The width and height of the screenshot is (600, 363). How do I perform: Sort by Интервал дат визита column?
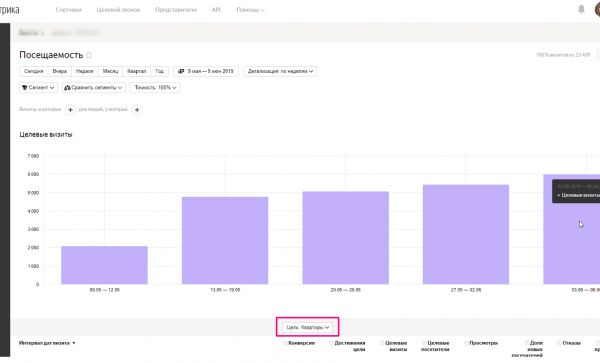tap(47, 343)
